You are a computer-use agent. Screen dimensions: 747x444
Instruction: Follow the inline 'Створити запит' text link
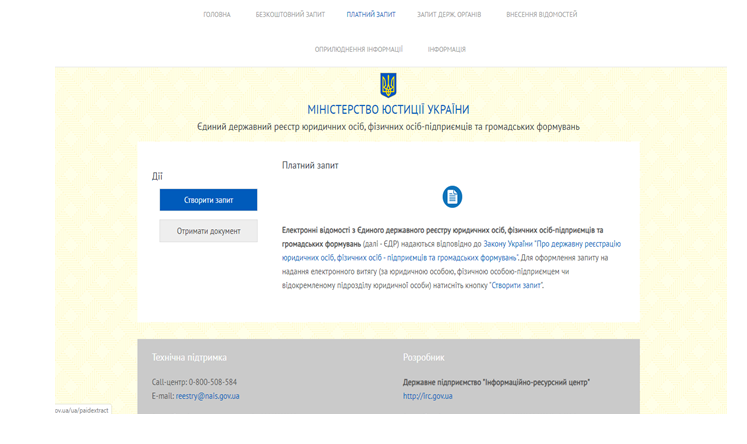[516, 285]
